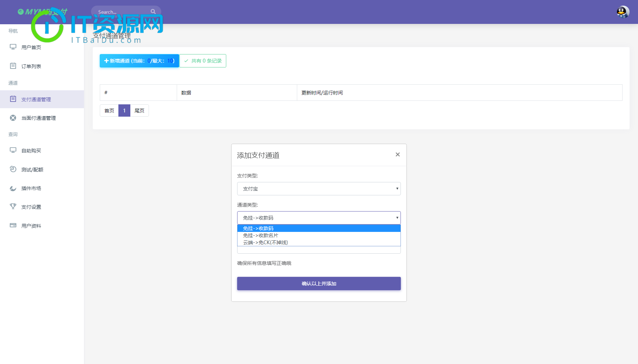
Task: Click the 首页 pagination button
Action: [x=109, y=110]
